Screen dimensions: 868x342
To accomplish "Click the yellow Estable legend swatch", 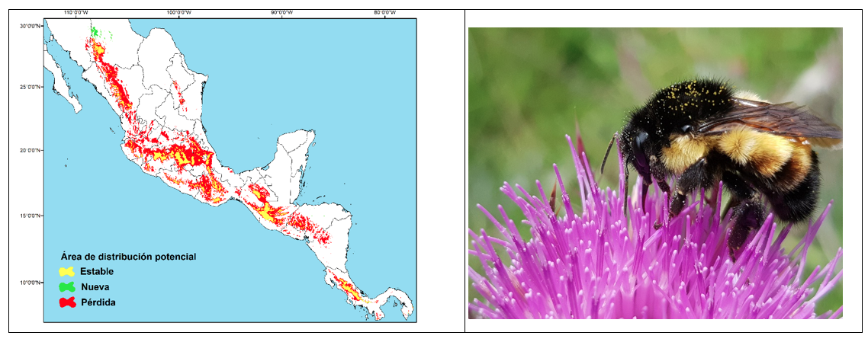I will (x=67, y=272).
